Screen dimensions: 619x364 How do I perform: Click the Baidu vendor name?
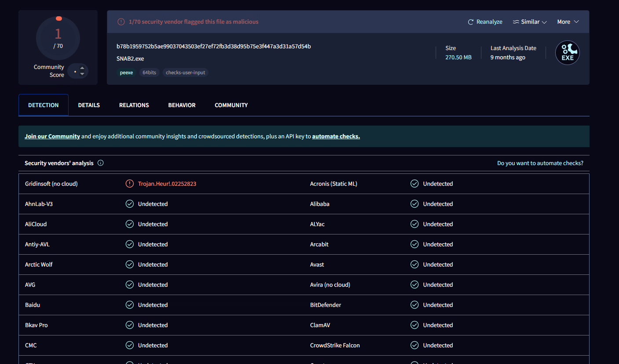click(33, 305)
